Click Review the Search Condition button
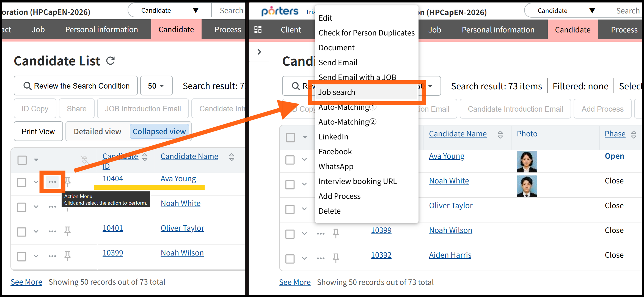The height and width of the screenshot is (297, 644). point(76,86)
